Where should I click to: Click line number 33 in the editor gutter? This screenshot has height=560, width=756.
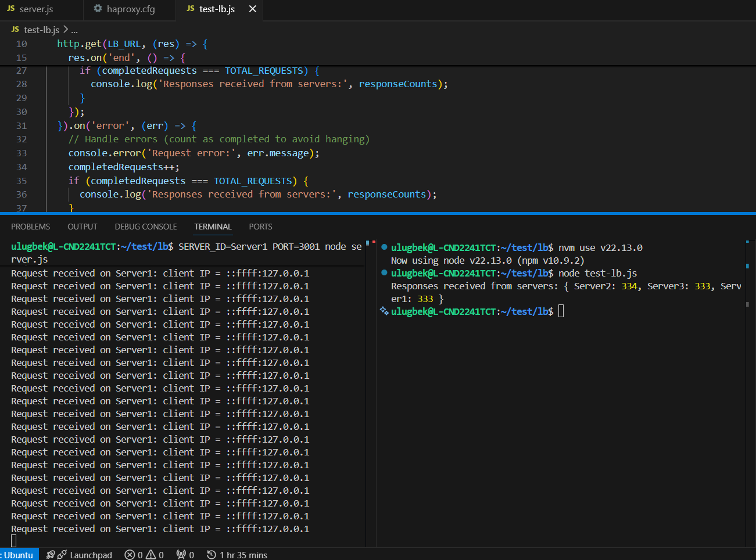click(x=22, y=153)
